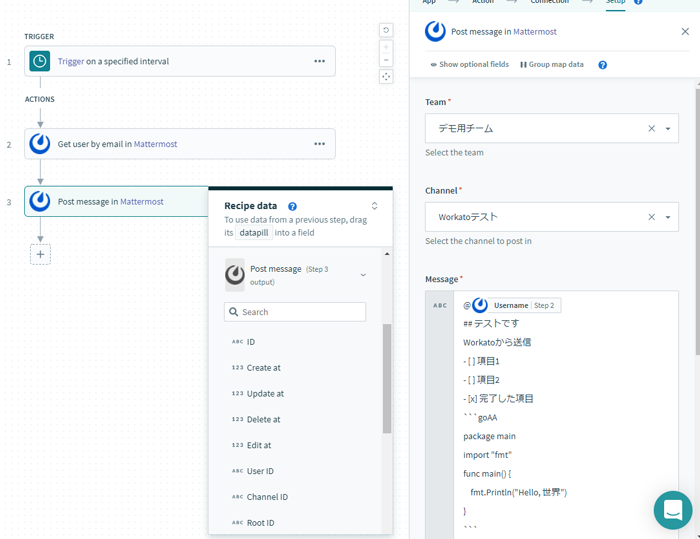Click the help icon next to Group map data
This screenshot has width=700, height=539.
602,65
